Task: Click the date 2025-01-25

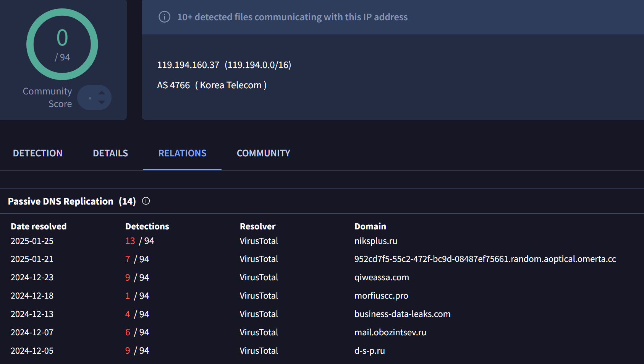Action: 32,241
